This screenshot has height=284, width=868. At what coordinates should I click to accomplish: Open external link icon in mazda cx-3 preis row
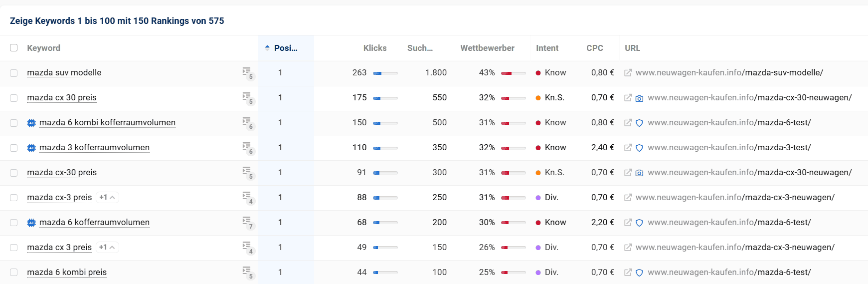(628, 198)
